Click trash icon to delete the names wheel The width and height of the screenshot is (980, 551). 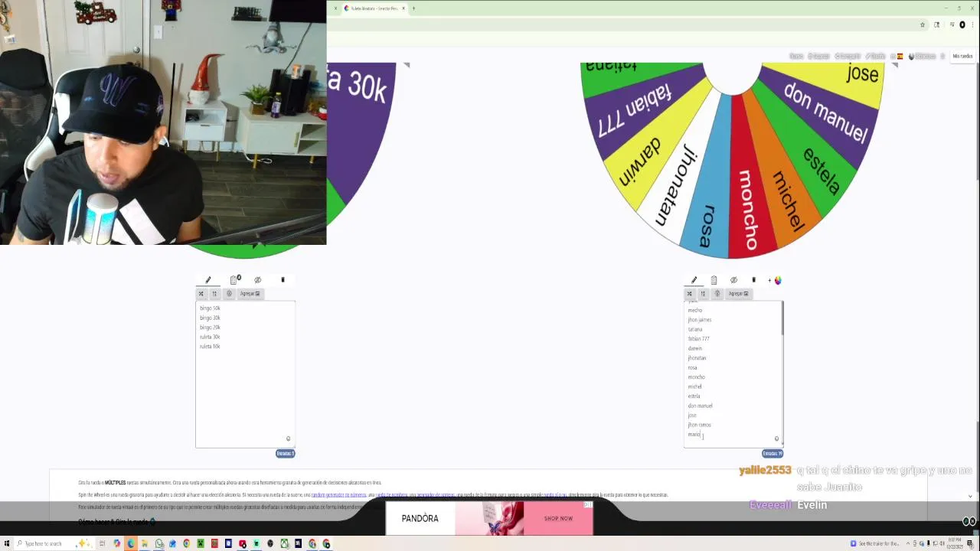tap(753, 280)
